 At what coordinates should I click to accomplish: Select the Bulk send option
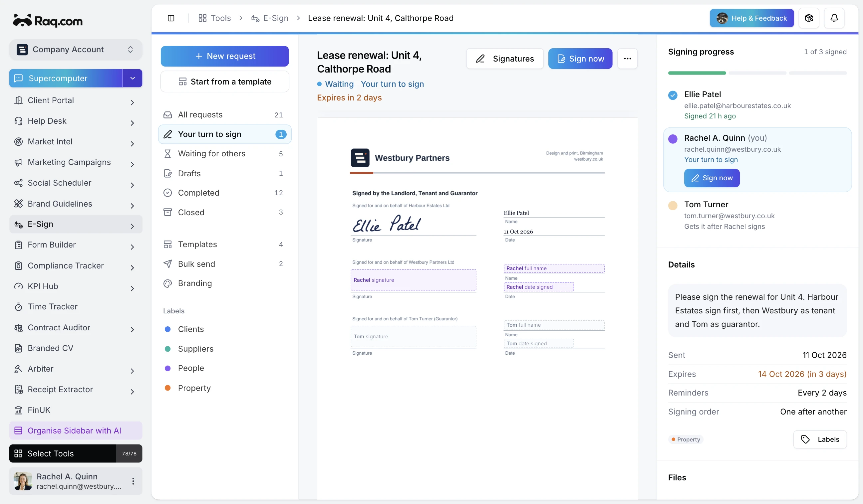point(225,264)
